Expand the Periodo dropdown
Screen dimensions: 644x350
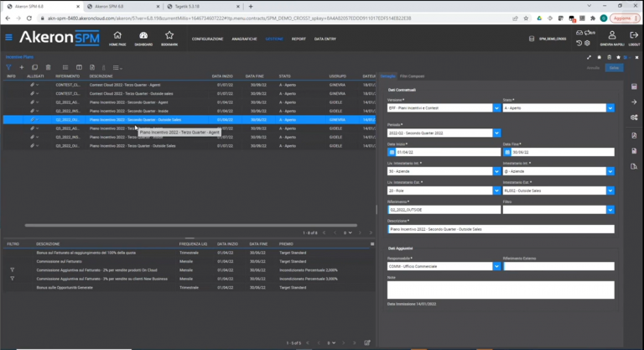[496, 132]
